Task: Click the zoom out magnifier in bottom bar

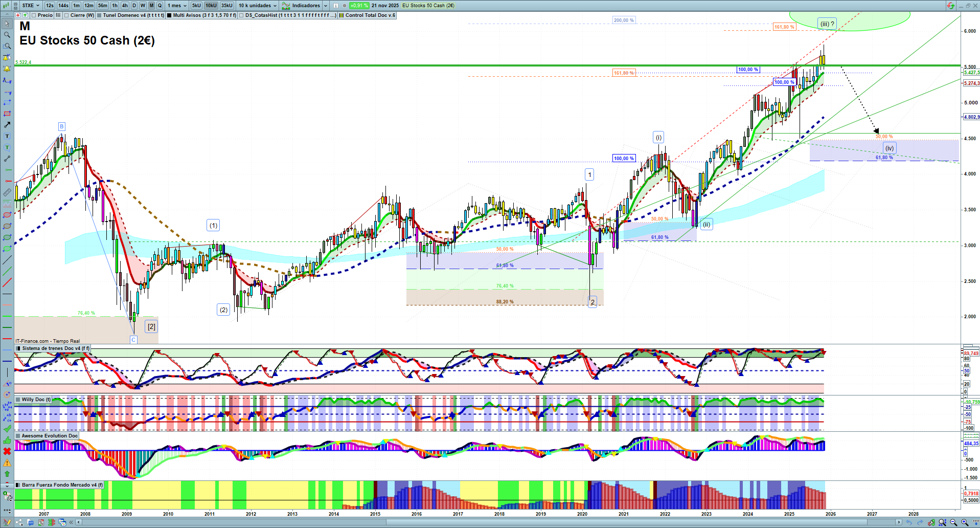Action: 953,522
